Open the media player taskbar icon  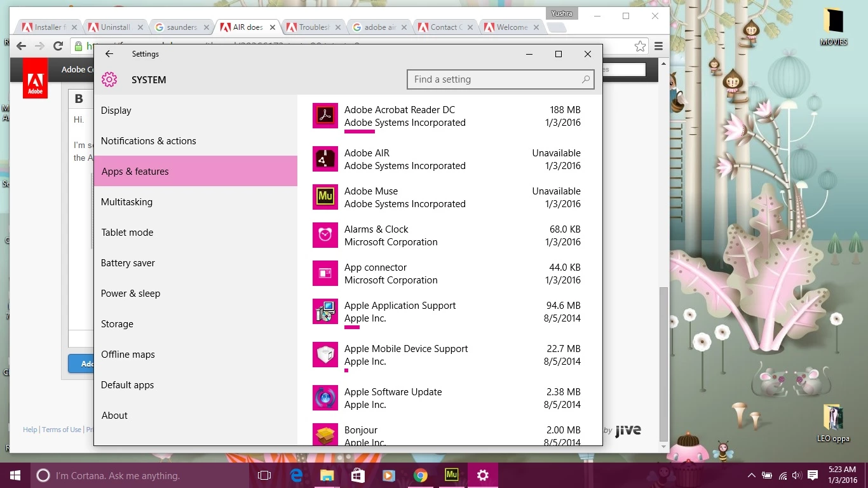[389, 475]
